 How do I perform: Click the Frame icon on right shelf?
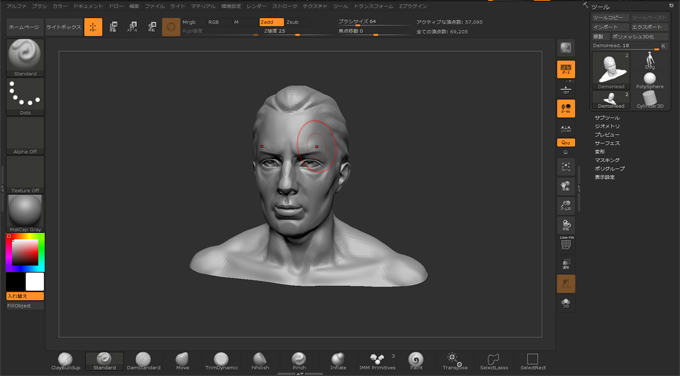click(566, 167)
